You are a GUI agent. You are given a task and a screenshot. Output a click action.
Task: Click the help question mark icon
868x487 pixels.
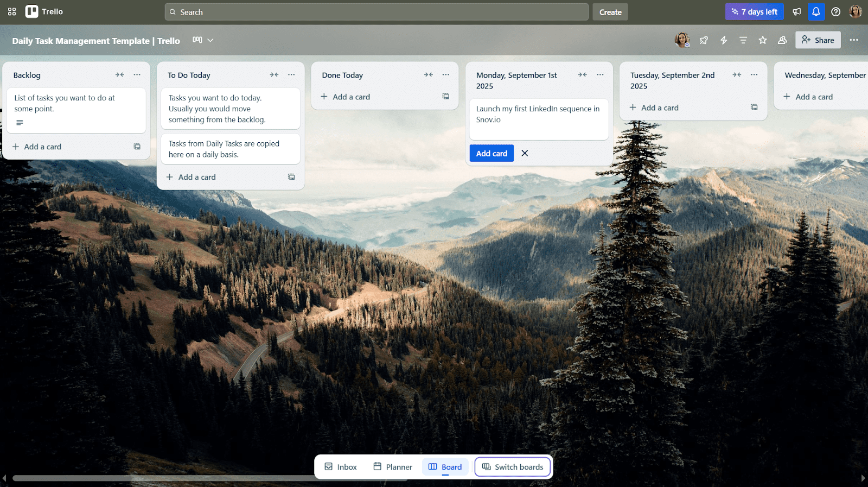point(836,12)
